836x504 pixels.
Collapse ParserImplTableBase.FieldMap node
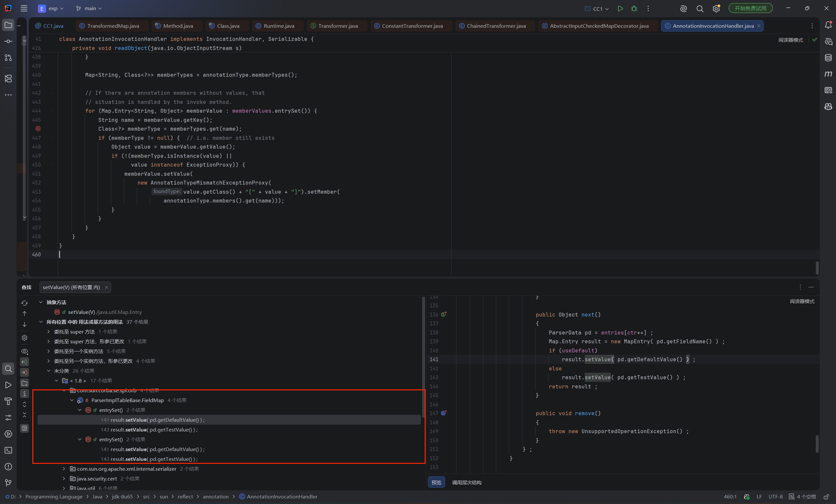click(x=72, y=400)
